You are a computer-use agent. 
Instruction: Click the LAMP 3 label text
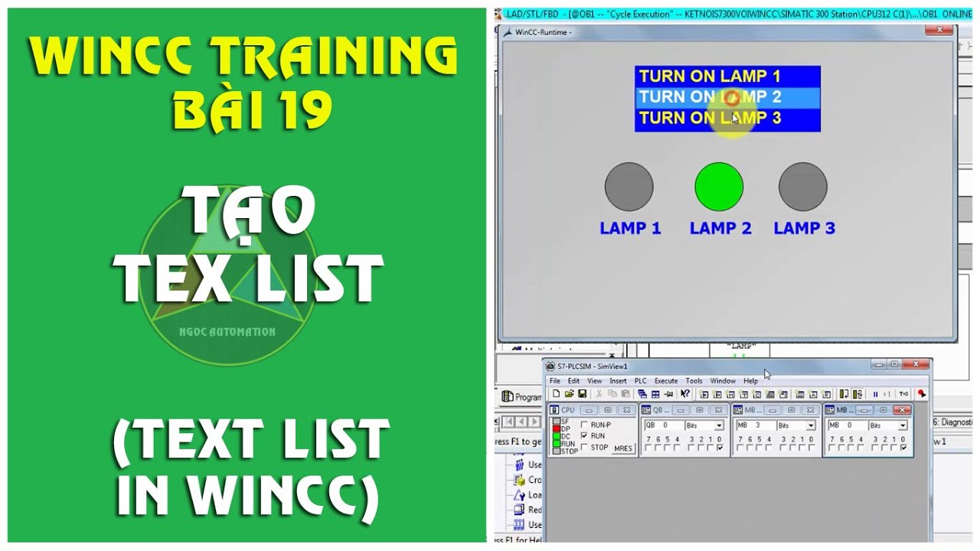tap(804, 228)
